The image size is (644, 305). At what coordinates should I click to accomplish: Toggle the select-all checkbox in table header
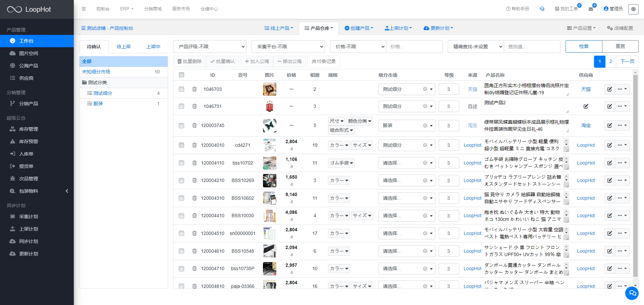[181, 75]
